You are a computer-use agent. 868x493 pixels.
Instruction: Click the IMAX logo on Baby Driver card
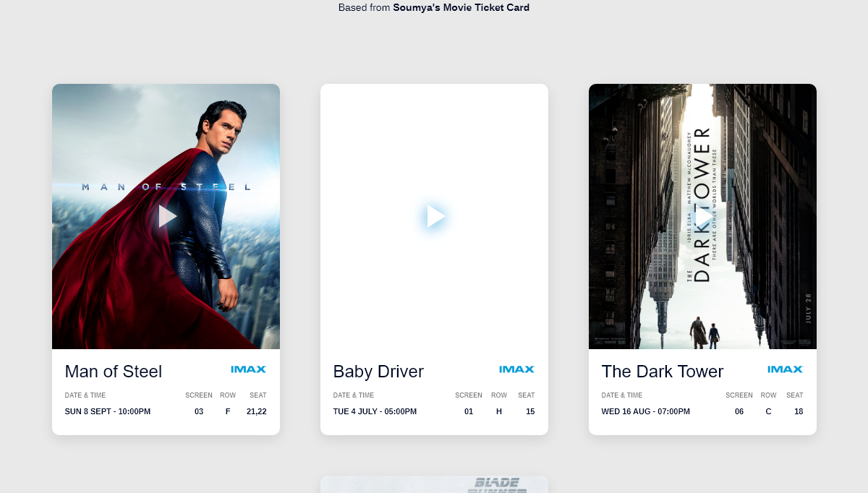coord(517,369)
